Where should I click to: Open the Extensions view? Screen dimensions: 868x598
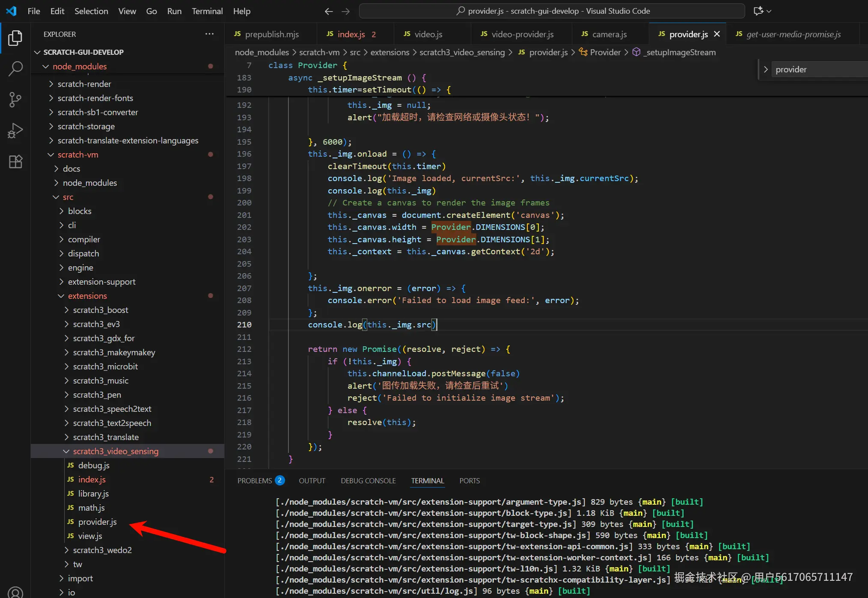[15, 162]
